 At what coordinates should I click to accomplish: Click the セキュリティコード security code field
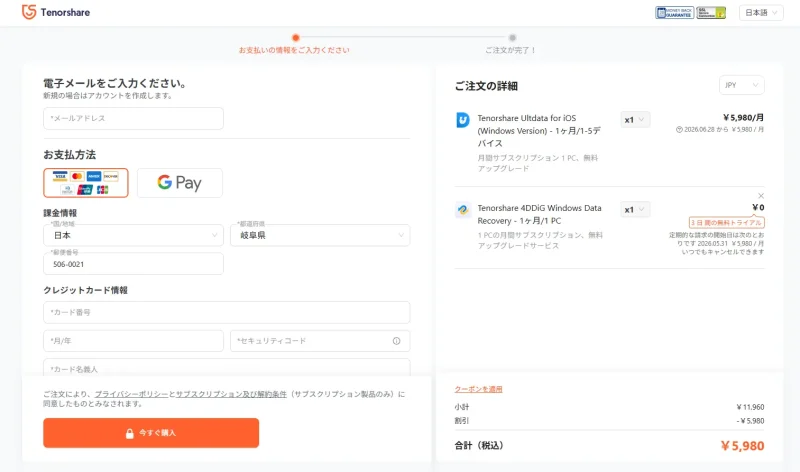(x=320, y=341)
